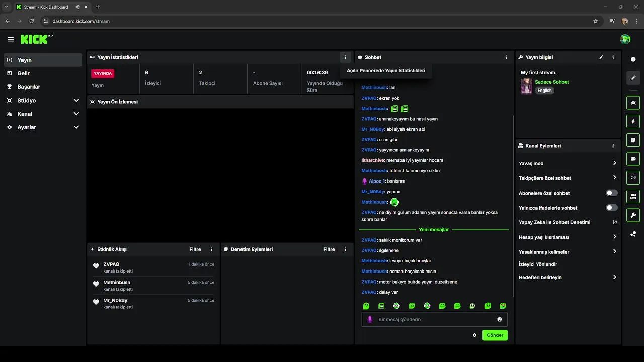Click ZVPAQ in the Etkinlik Akışı list
Screen dimensions: 644x362
coord(111,264)
